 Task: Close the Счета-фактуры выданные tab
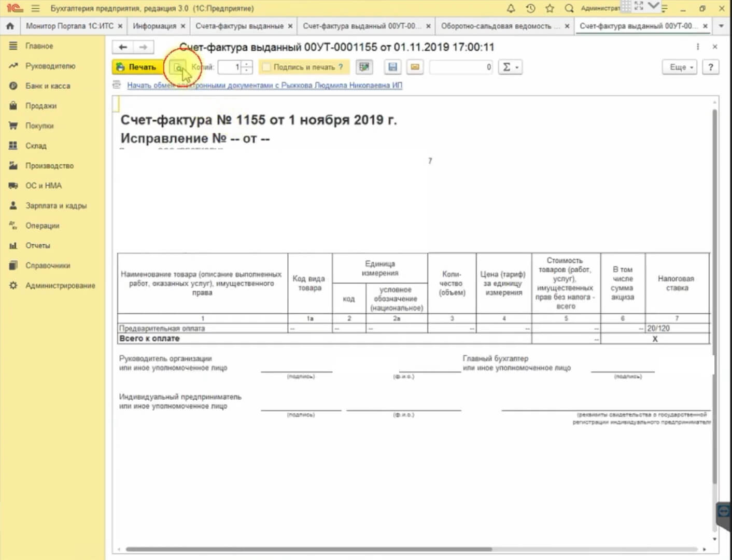290,26
